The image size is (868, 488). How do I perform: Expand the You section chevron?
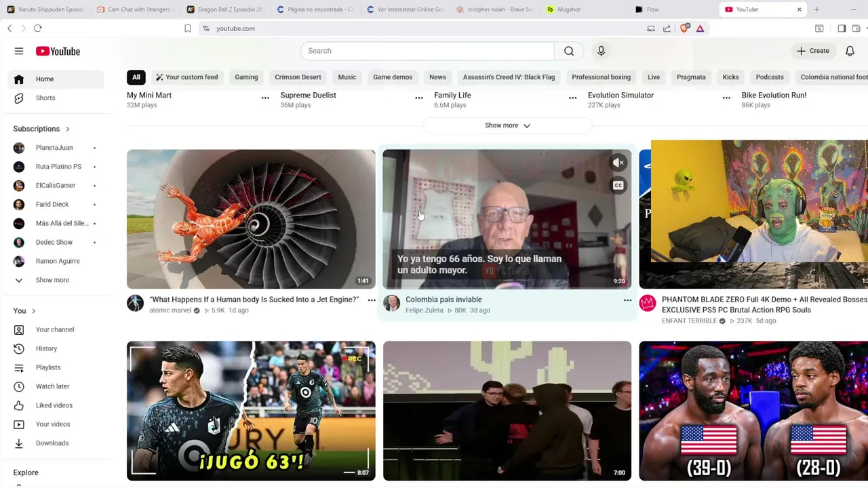coord(33,311)
